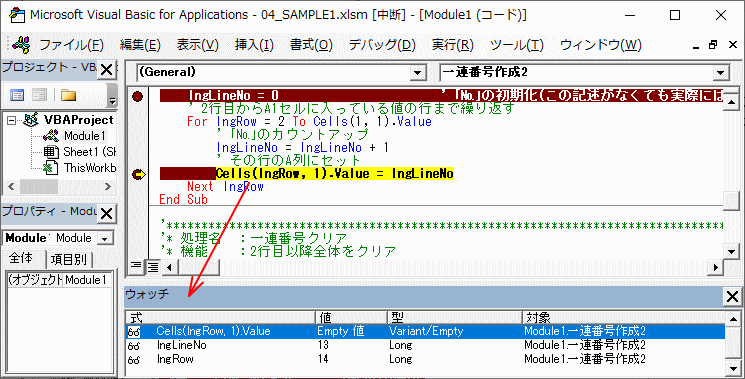Click the View Object icon in Project panel
The width and height of the screenshot is (745, 379).
(39, 95)
